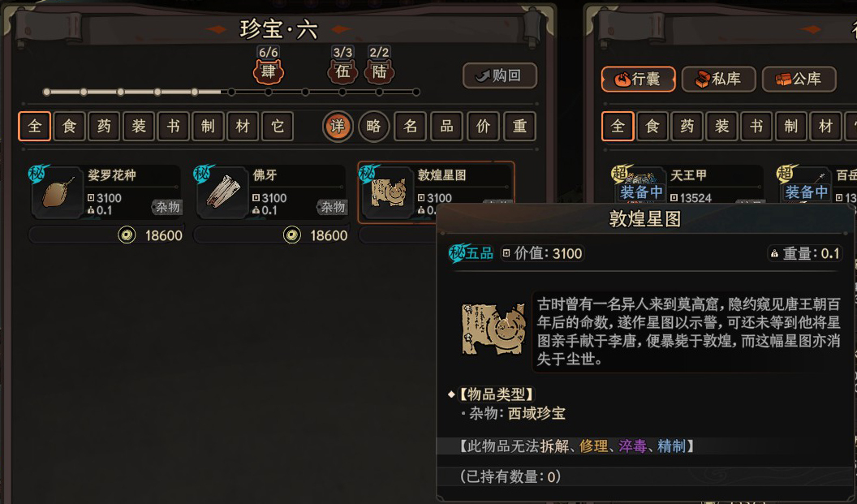Sort items by 重 weight
The height and width of the screenshot is (504, 857).
519,127
